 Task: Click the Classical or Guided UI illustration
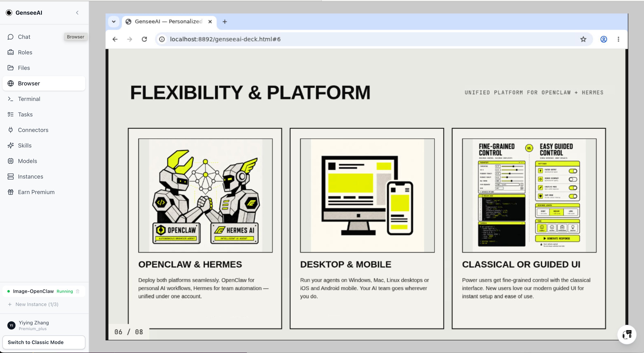tap(529, 195)
